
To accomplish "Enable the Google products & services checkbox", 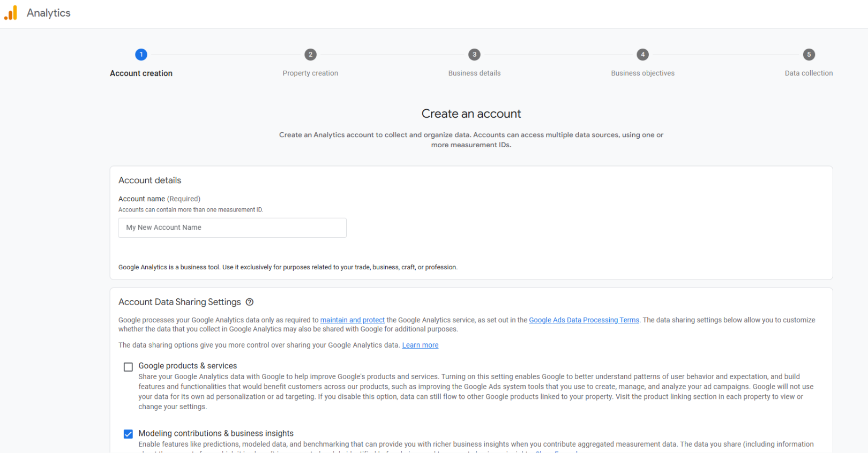I will point(128,367).
